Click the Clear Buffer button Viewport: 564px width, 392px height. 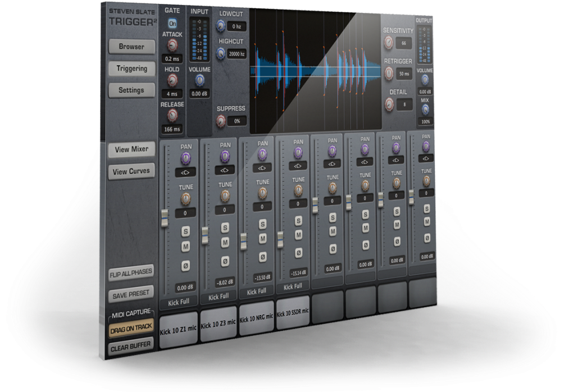pyautogui.click(x=131, y=347)
